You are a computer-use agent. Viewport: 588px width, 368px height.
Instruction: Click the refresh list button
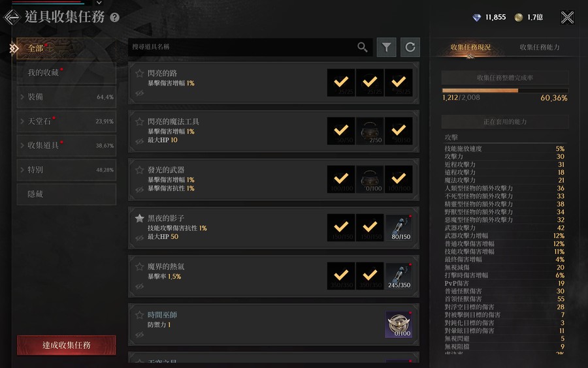410,47
